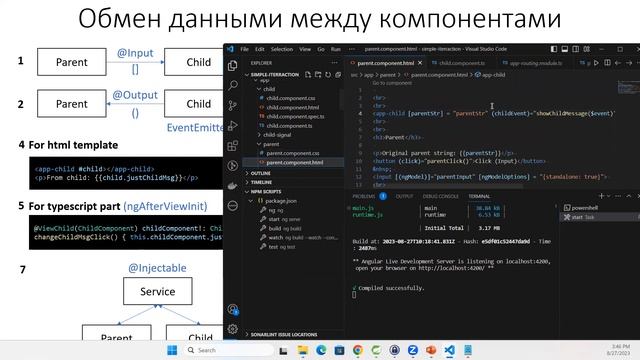Open the Explorer view in the activity bar

pos(233,65)
